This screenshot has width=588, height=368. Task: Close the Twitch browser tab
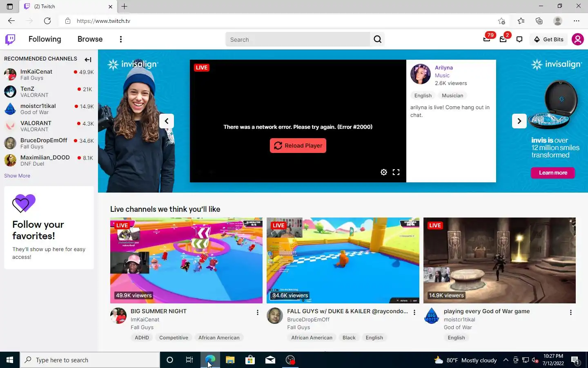(x=110, y=7)
